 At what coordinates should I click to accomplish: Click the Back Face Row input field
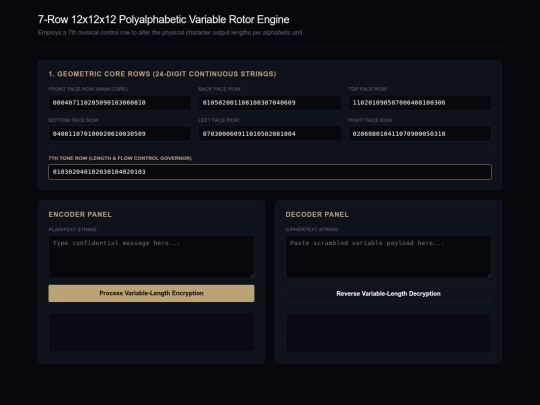[x=270, y=103]
